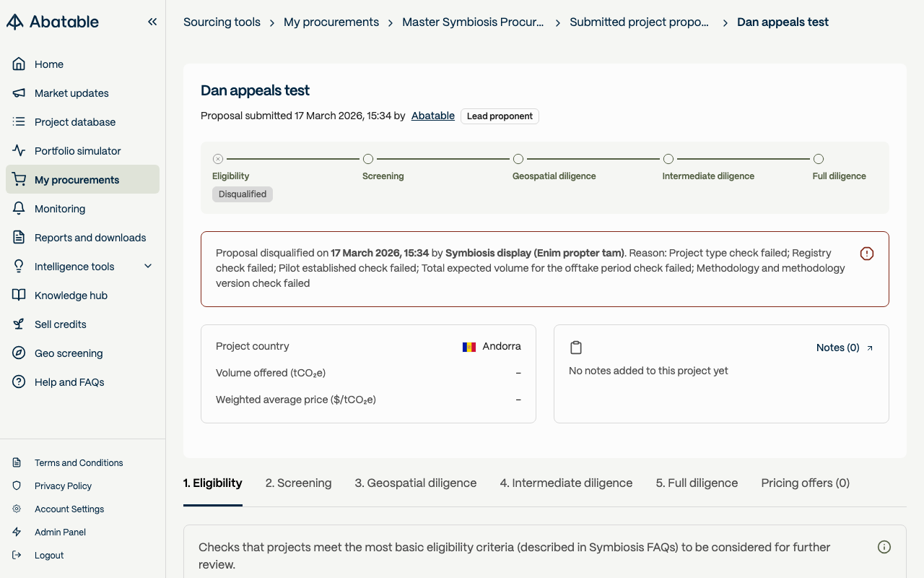Click the eligibility info circle icon

[x=884, y=547]
